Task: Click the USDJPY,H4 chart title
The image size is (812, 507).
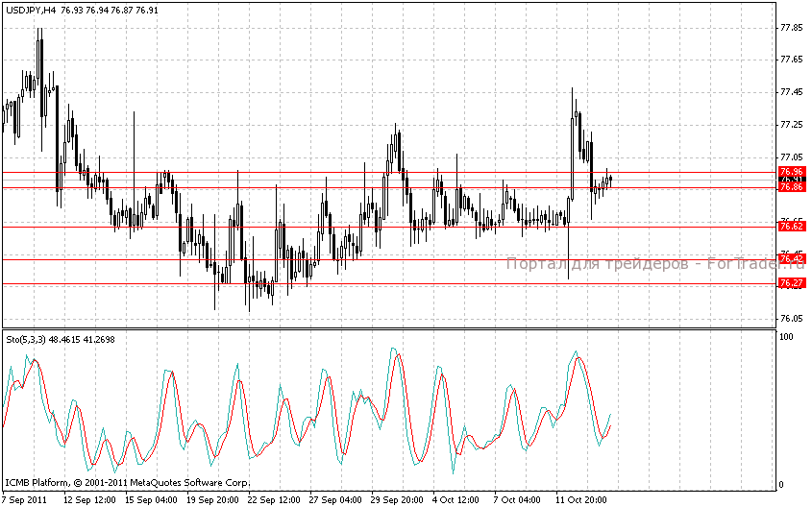Action: point(31,9)
